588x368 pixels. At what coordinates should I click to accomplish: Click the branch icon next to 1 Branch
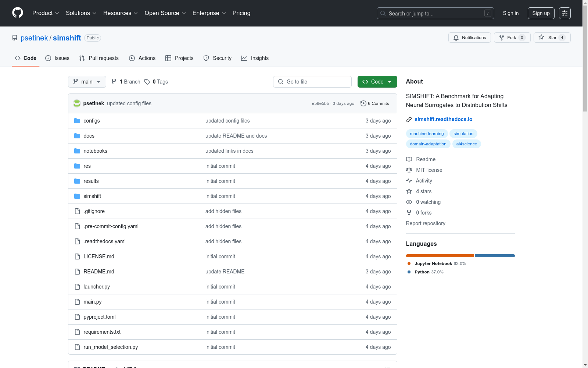pos(114,82)
